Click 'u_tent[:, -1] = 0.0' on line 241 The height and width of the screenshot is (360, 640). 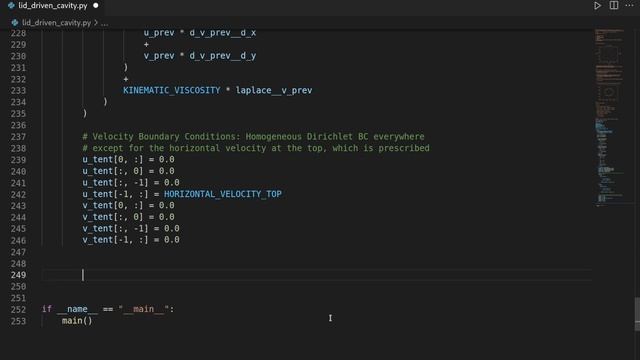point(131,182)
